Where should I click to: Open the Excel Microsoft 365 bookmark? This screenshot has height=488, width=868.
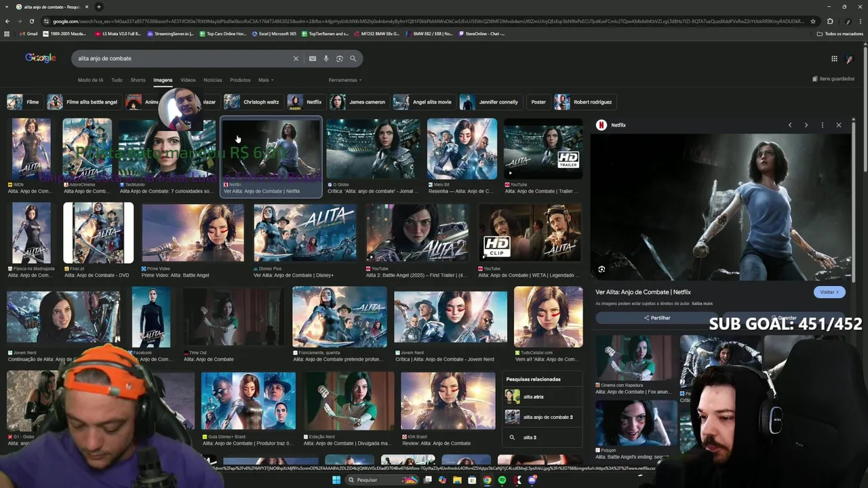(x=274, y=33)
